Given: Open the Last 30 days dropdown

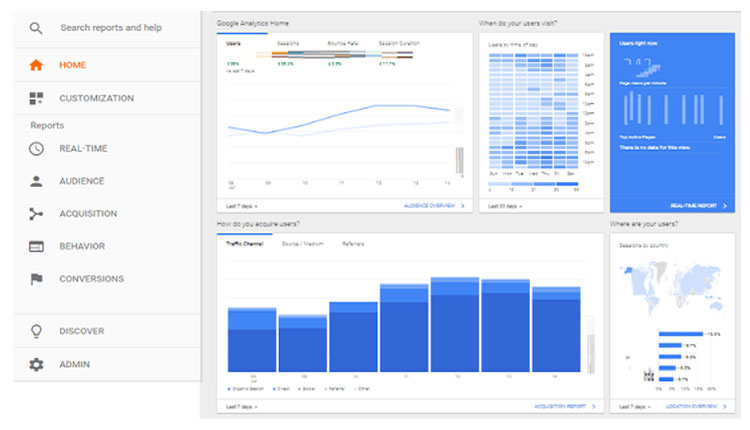Looking at the screenshot, I should point(505,206).
